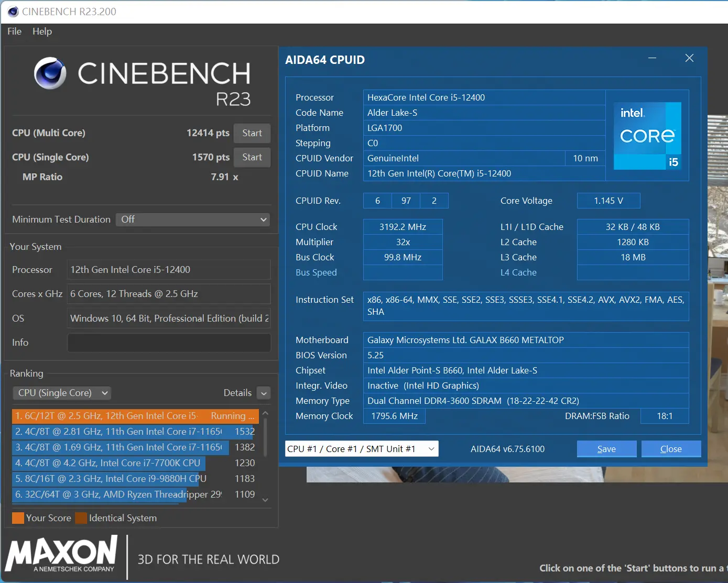Click the Cinebench title bar app icon
The height and width of the screenshot is (583, 728).
(x=13, y=12)
